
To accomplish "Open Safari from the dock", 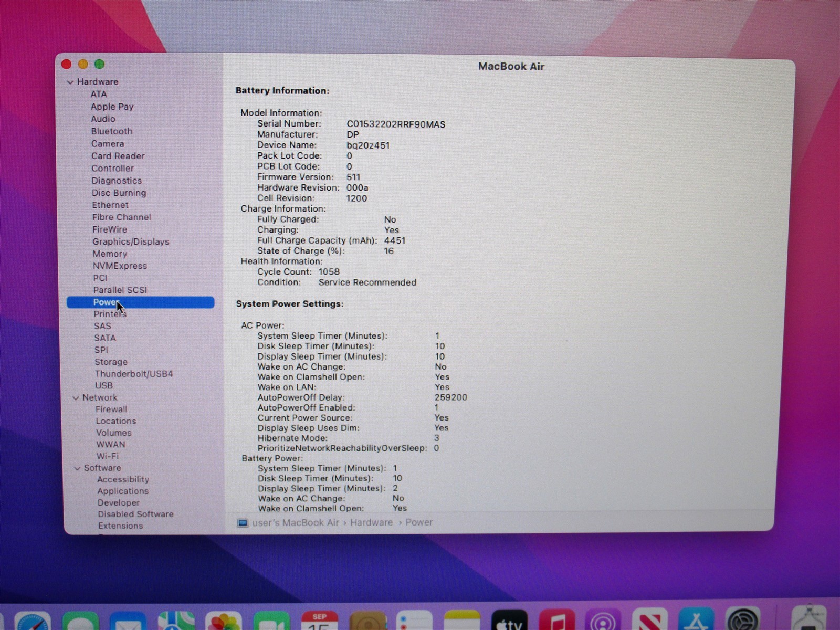I will (33, 622).
